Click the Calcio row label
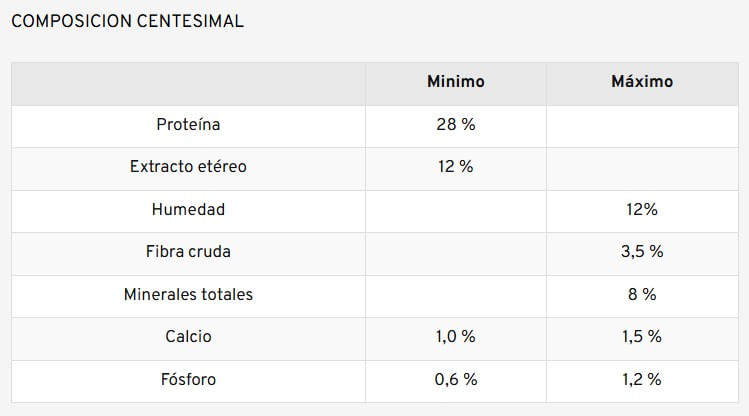 [x=188, y=337]
